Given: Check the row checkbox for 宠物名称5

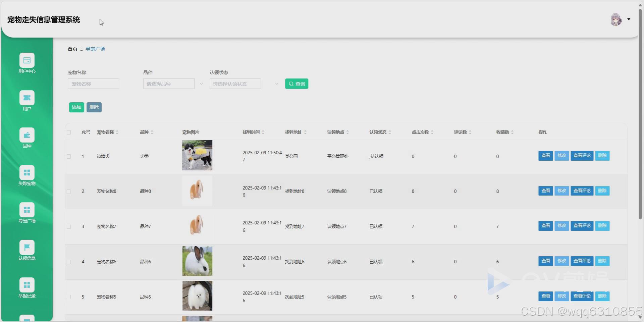Looking at the screenshot, I should tap(69, 297).
